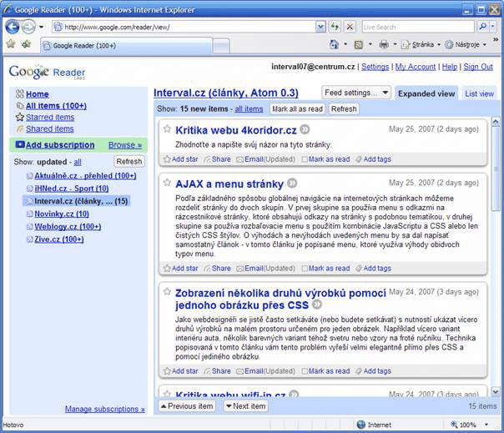
Task: Open the Feed settings dropdown
Action: click(x=355, y=93)
